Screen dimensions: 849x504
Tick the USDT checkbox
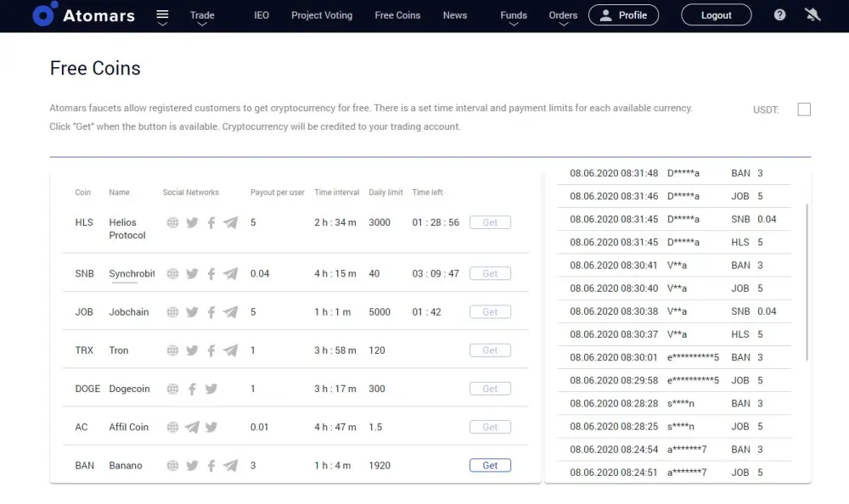pos(804,109)
